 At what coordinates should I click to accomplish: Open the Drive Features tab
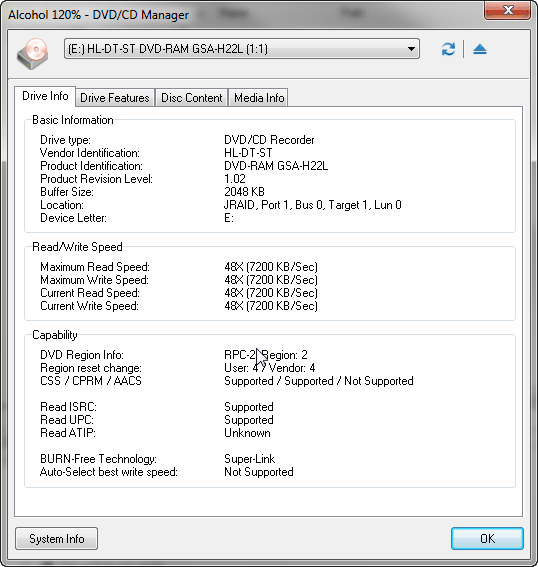[x=115, y=98]
